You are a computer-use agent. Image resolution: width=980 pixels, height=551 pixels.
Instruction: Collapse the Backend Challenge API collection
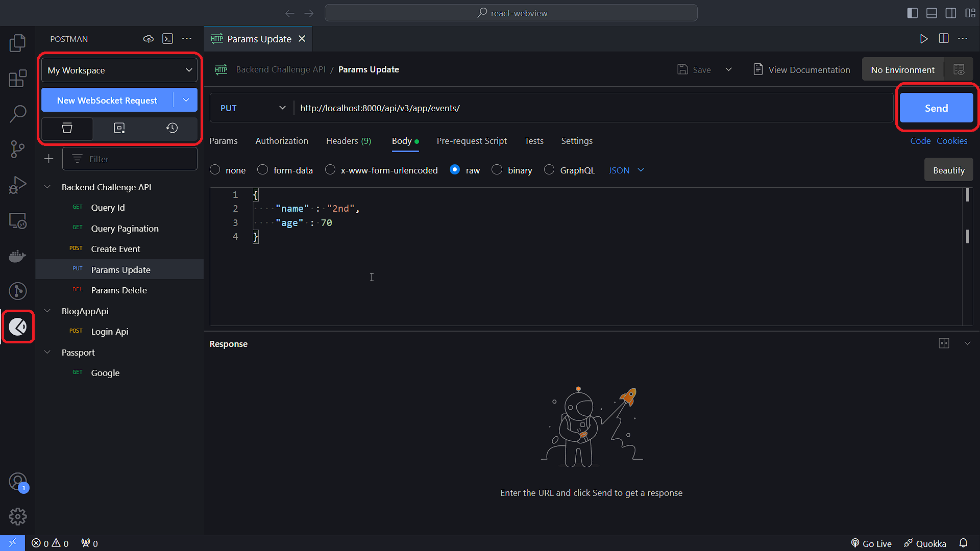pyautogui.click(x=47, y=187)
